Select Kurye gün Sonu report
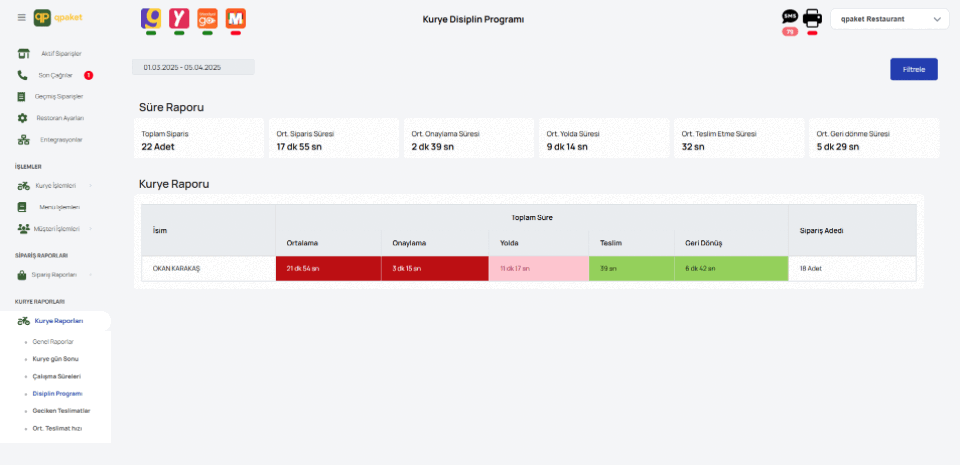Screen dimensions: 960x465 click(x=56, y=358)
